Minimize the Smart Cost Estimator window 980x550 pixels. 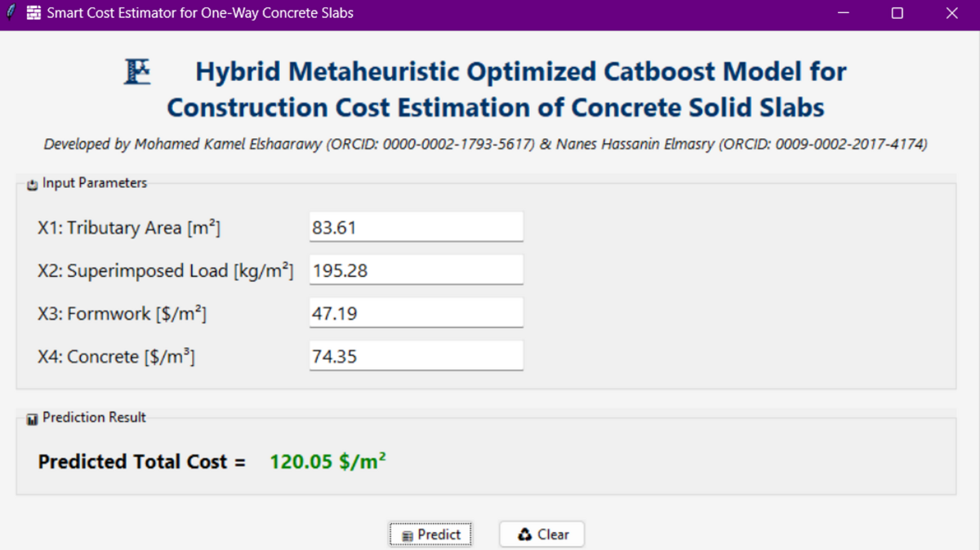tap(842, 12)
